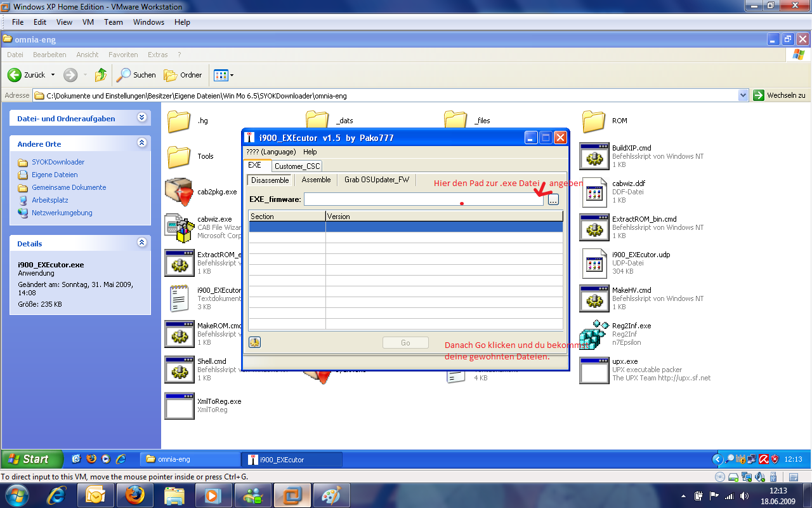Screen dimensions: 812x508
Task: Click the browse '...' button next to EXE_firmware
Action: (553, 199)
